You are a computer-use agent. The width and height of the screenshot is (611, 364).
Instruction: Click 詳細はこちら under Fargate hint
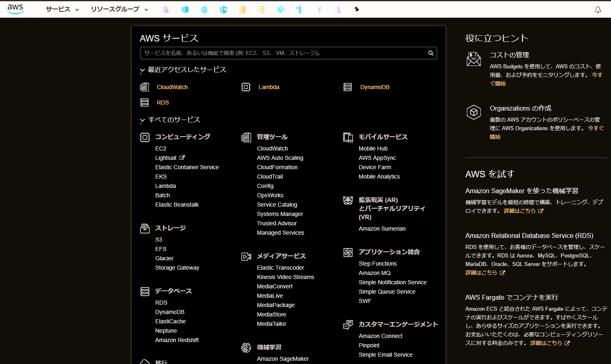point(550,343)
